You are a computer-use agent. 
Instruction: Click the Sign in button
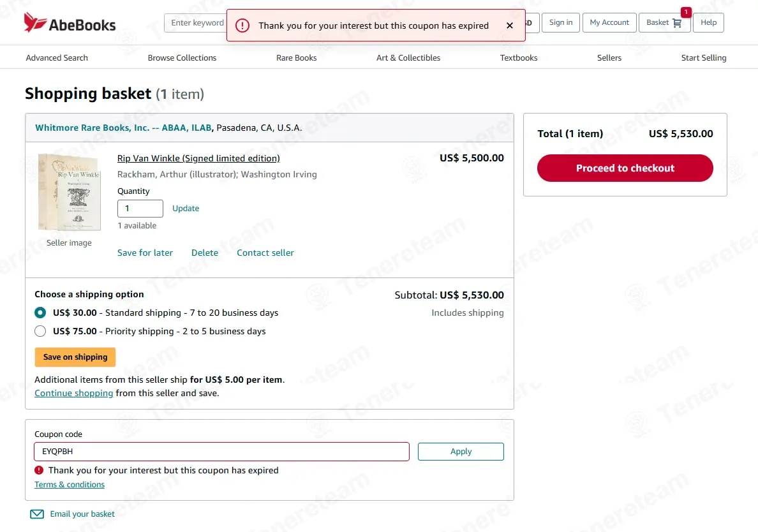(561, 23)
